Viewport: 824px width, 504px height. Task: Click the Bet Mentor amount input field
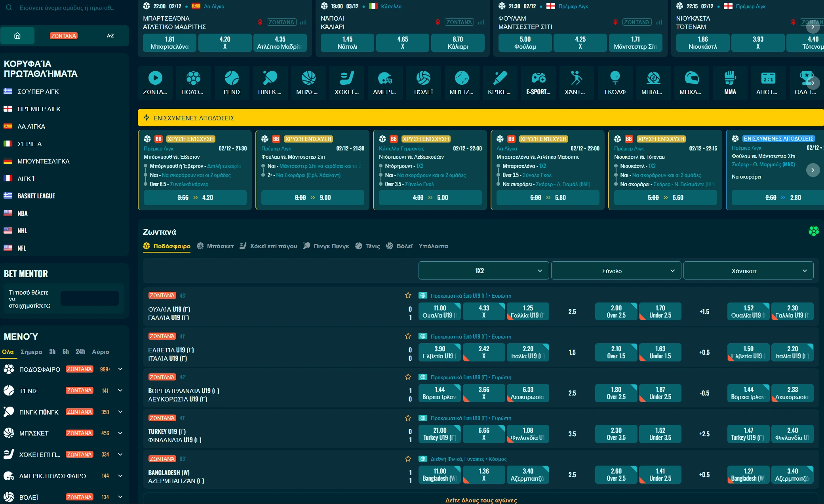[89, 299]
